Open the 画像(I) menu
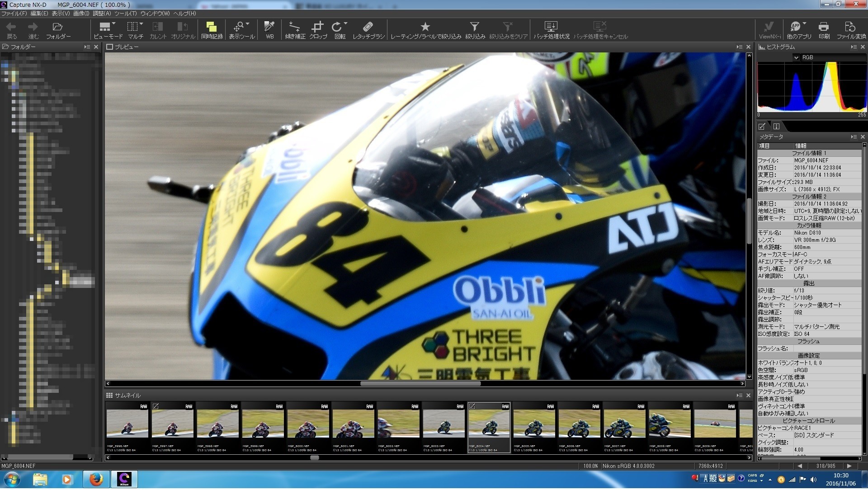 [81, 14]
